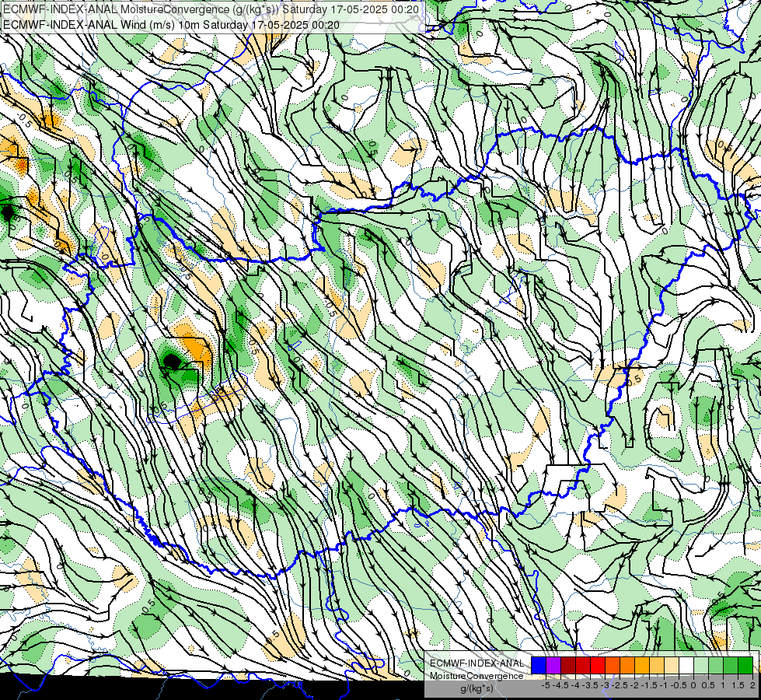
Task: Select the swatch between -2 and -1.5
Action: [x=642, y=666]
